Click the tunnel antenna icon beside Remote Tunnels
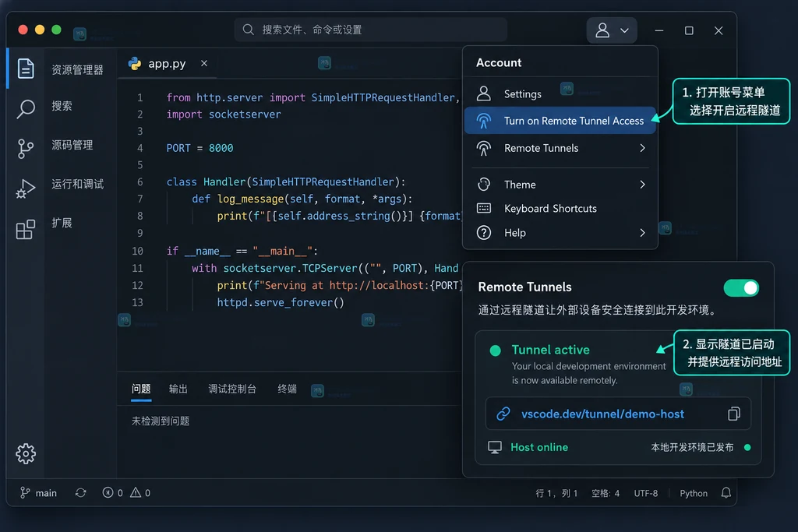The image size is (798, 532). pos(483,148)
